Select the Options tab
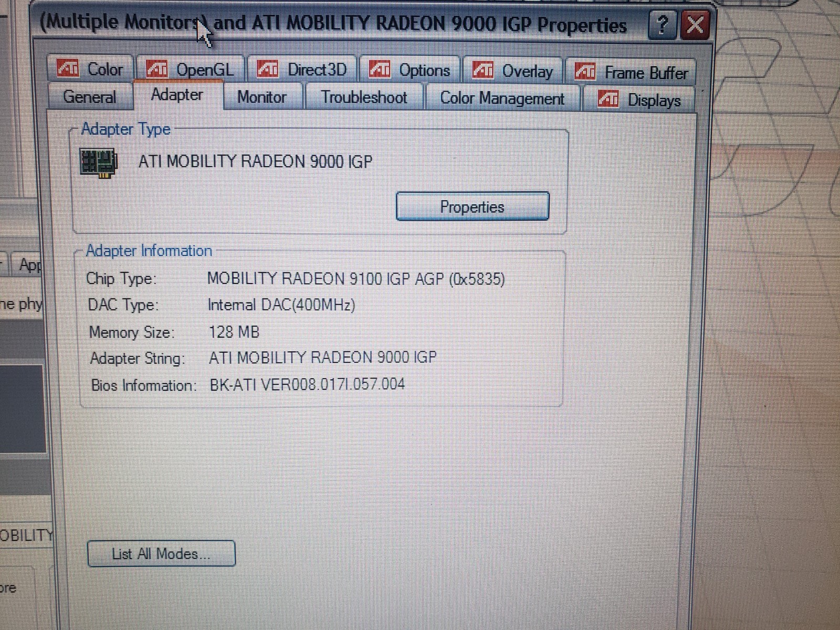 coord(409,70)
